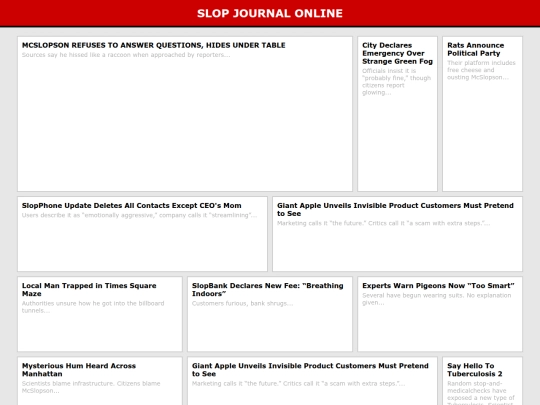
Task: Read SlopPhone Update Deletes All Contacts story
Action: coord(132,205)
